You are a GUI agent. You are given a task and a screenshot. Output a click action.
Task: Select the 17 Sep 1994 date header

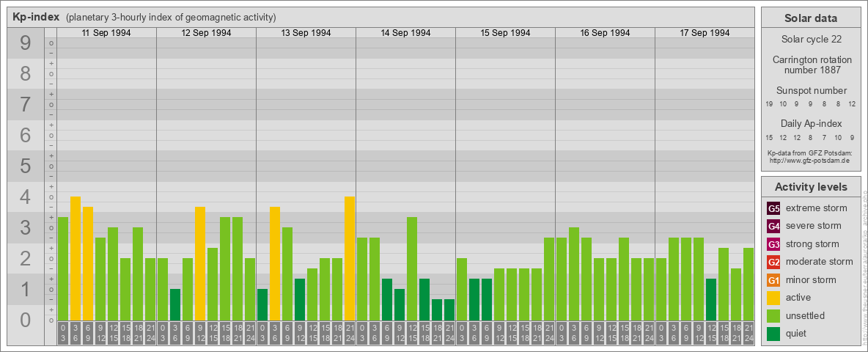[704, 33]
